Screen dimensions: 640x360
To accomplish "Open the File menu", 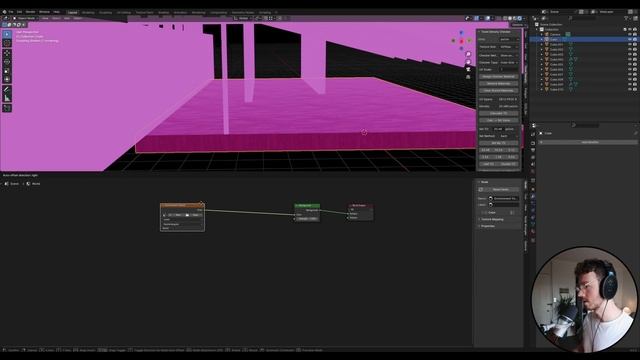I will 11,12.
